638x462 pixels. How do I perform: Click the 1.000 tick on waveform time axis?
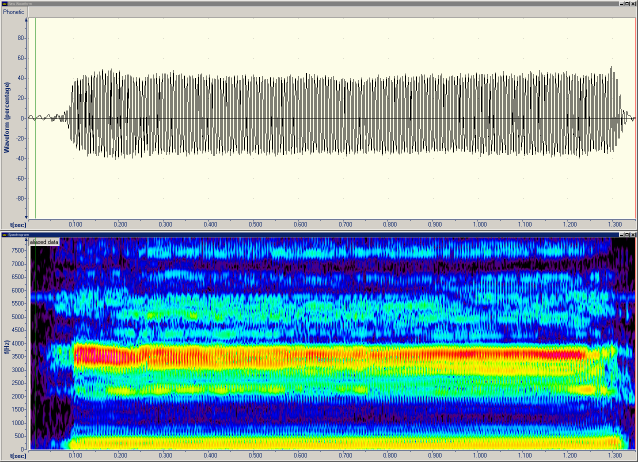pos(480,224)
